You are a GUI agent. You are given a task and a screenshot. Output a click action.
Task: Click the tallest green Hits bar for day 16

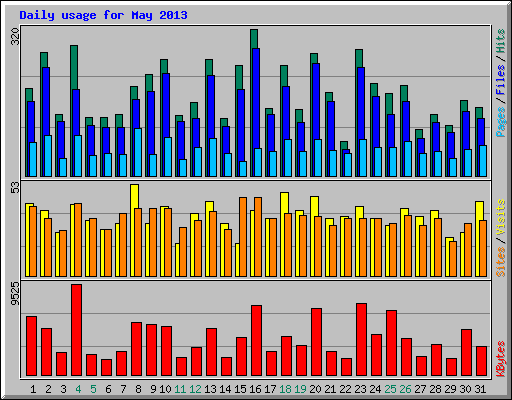click(x=254, y=39)
